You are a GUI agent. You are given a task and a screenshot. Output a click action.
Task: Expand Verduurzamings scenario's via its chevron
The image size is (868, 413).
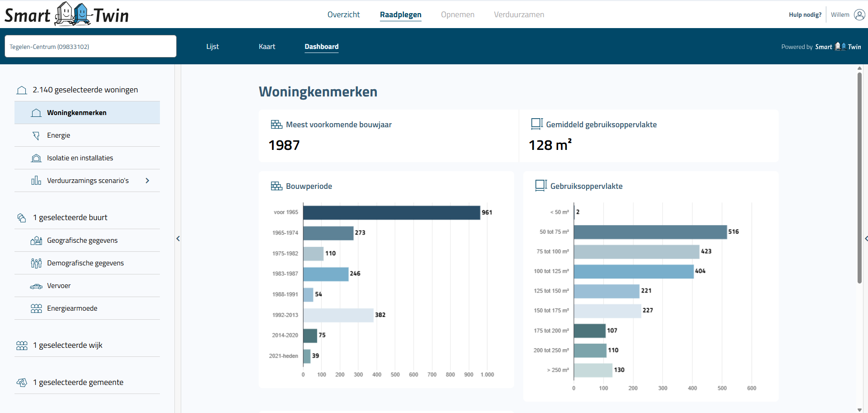pos(147,180)
